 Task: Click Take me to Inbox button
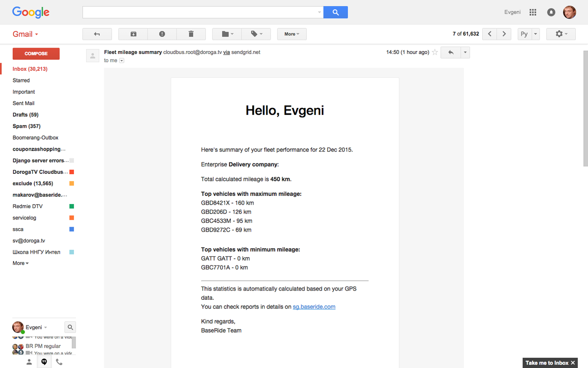point(547,363)
